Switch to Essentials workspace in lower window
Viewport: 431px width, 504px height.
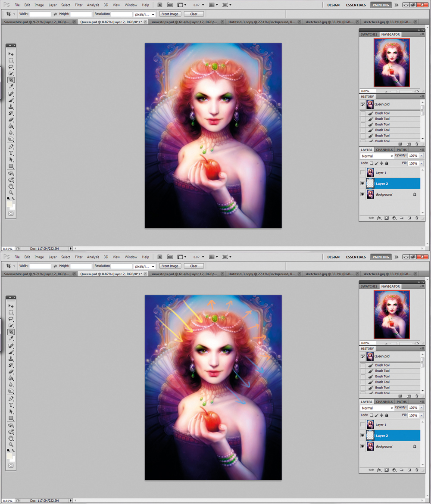(x=356, y=257)
